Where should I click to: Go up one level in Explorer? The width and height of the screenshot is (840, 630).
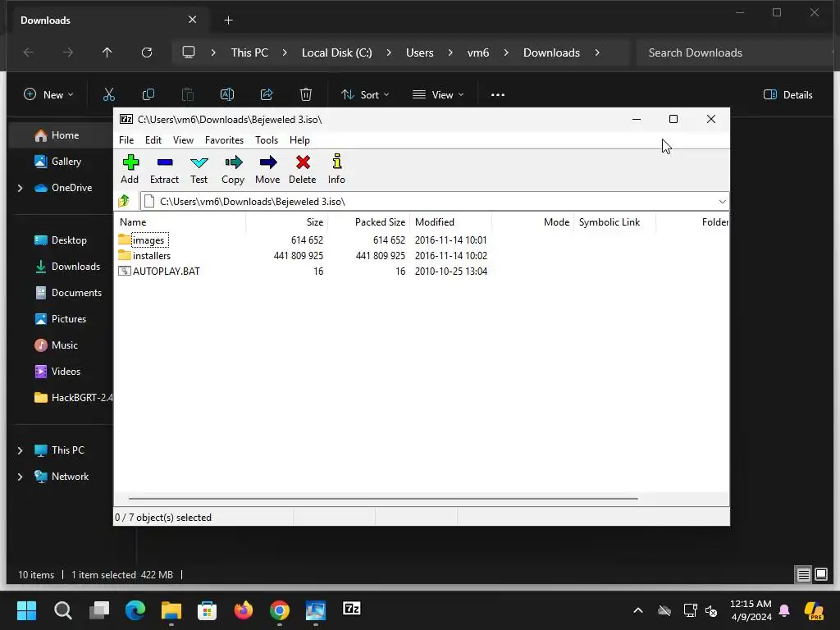[107, 52]
